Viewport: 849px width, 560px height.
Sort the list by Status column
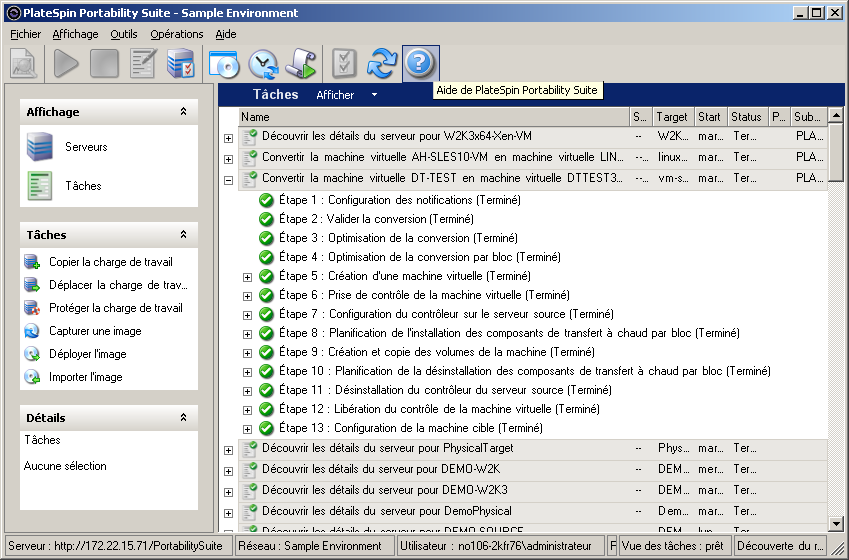tap(746, 117)
